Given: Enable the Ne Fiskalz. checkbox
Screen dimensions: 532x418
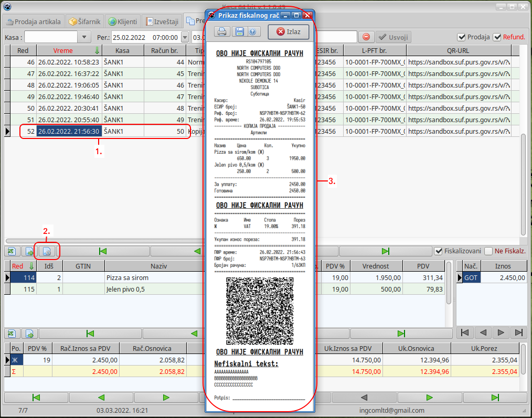Looking at the screenshot, I should click(x=488, y=251).
